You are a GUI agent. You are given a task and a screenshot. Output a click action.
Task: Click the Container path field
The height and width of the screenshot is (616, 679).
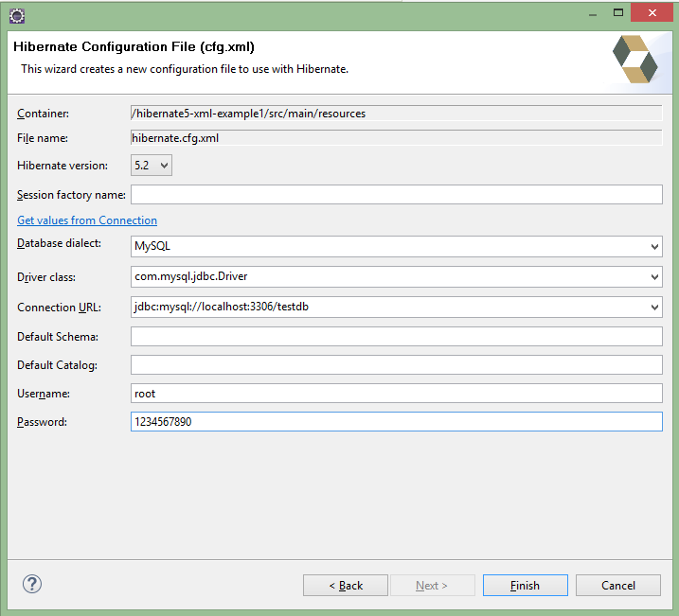click(397, 114)
